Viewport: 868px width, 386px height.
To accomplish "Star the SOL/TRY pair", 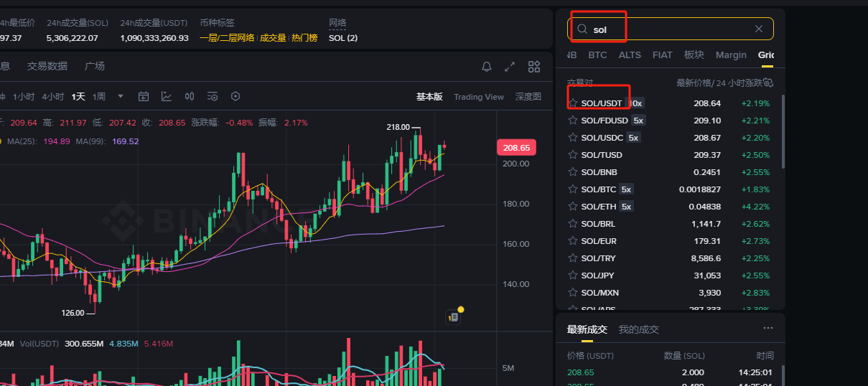I will [x=573, y=258].
